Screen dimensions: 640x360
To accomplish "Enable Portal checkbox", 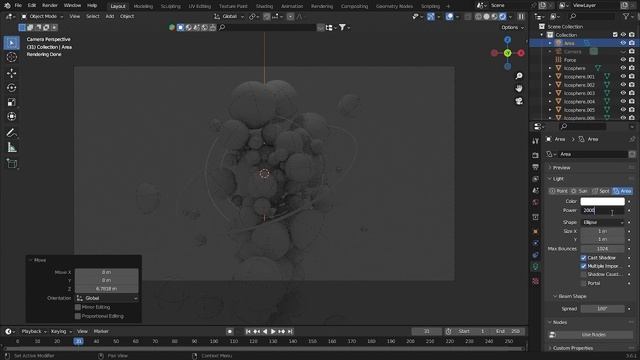I will pyautogui.click(x=583, y=283).
